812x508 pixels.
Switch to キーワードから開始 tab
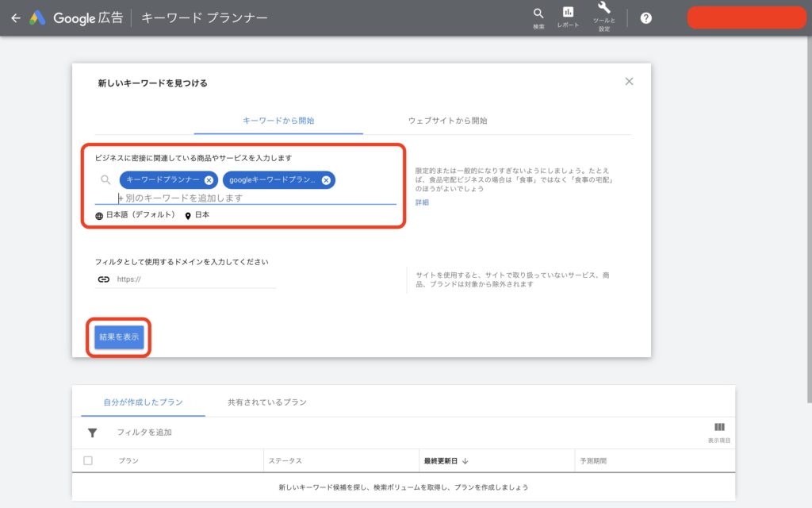pyautogui.click(x=278, y=121)
